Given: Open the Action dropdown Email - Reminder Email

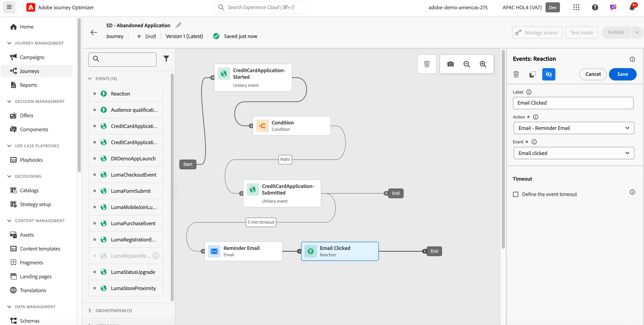Looking at the screenshot, I should 574,128.
